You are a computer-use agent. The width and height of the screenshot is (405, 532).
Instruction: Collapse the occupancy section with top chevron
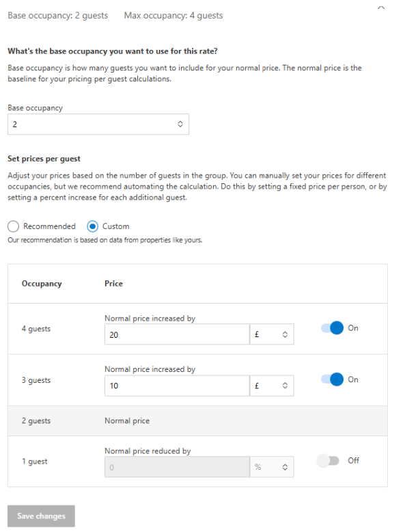[381, 8]
